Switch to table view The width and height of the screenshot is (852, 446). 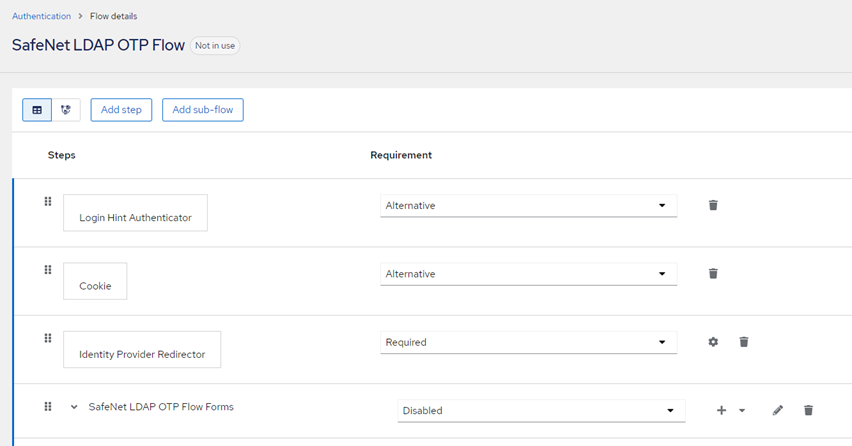click(x=37, y=110)
